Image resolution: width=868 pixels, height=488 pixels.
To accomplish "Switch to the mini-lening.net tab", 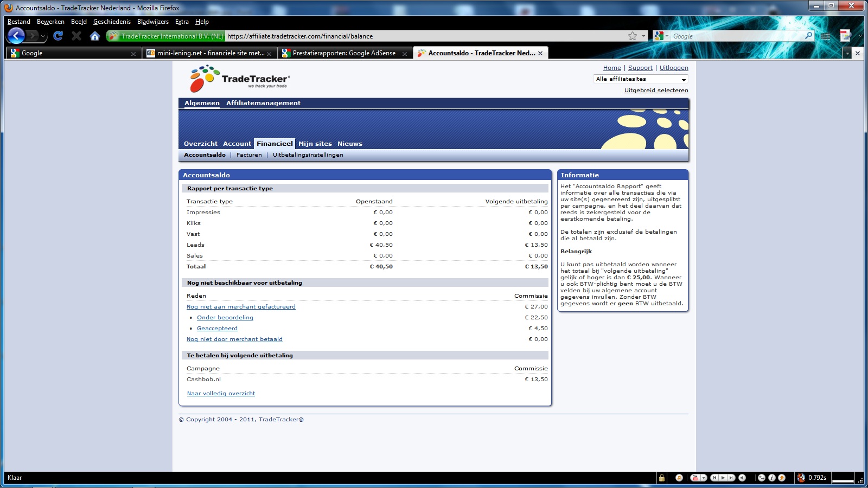I will click(209, 53).
